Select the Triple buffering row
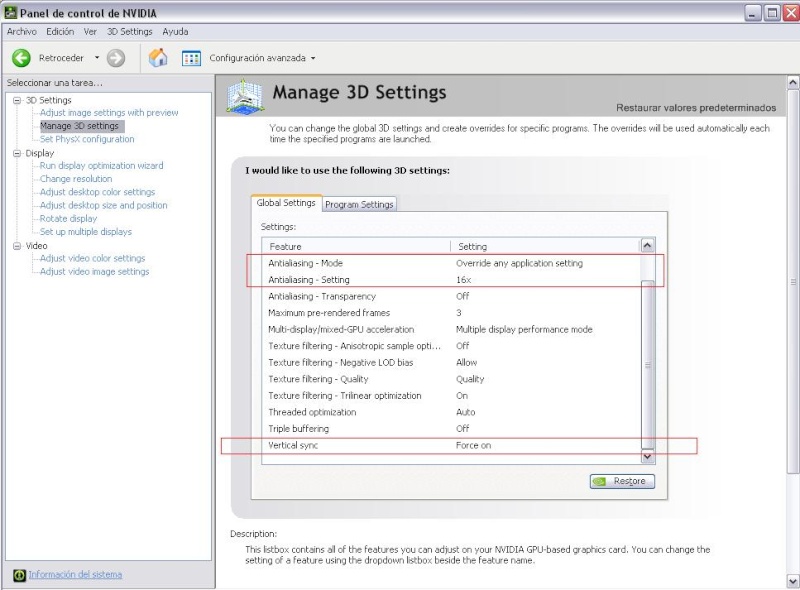The image size is (800, 590). click(452, 429)
